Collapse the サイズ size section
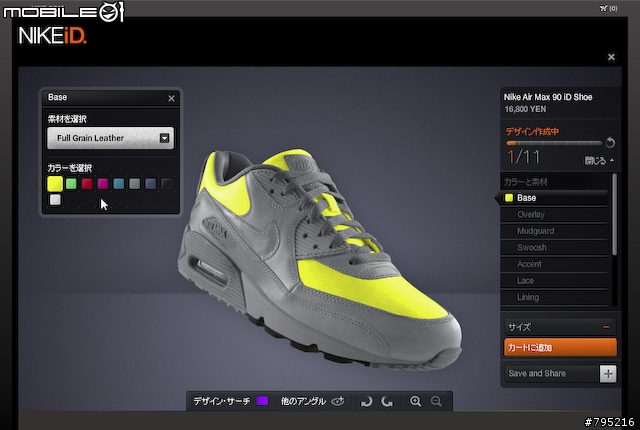Screen dimensions: 640x430 point(606,327)
